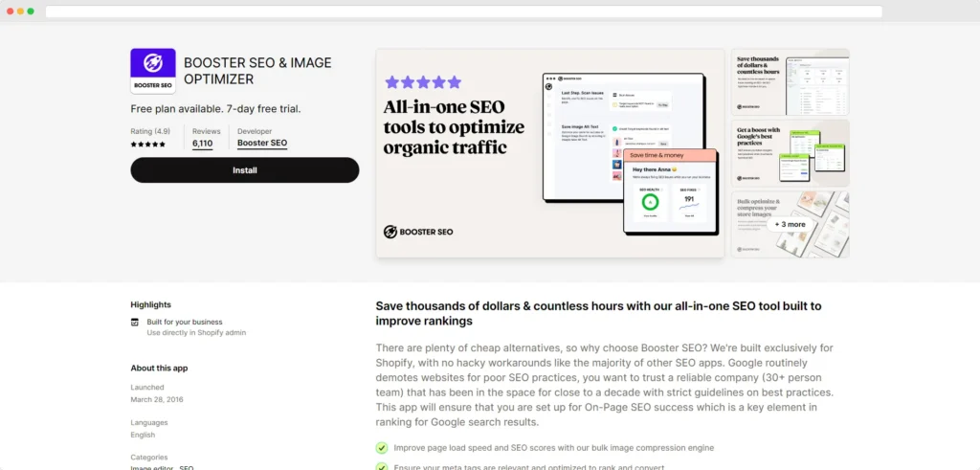Open the Booster SEO developer link
This screenshot has width=980, height=470.
pyautogui.click(x=262, y=144)
